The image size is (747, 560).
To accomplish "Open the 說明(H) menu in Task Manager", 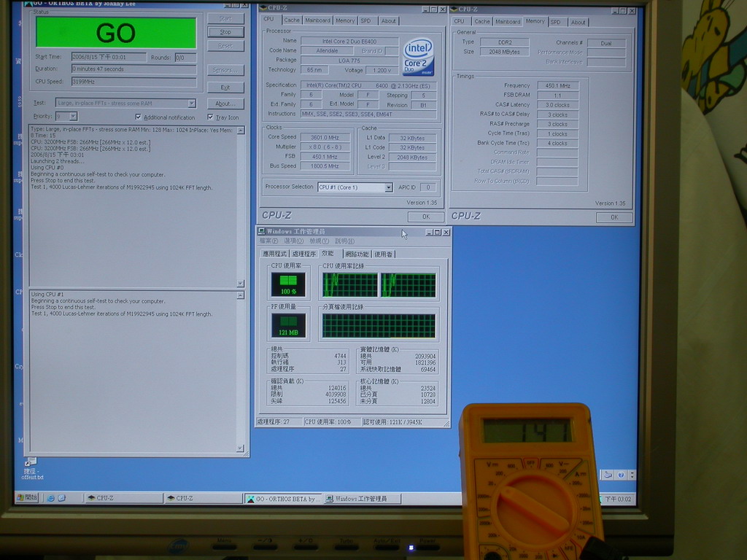I will (x=344, y=241).
